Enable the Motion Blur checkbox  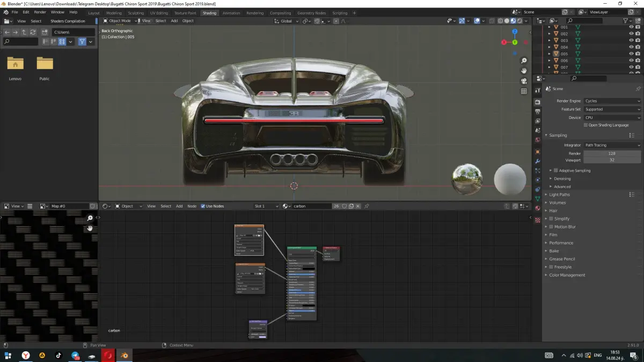[x=551, y=227]
